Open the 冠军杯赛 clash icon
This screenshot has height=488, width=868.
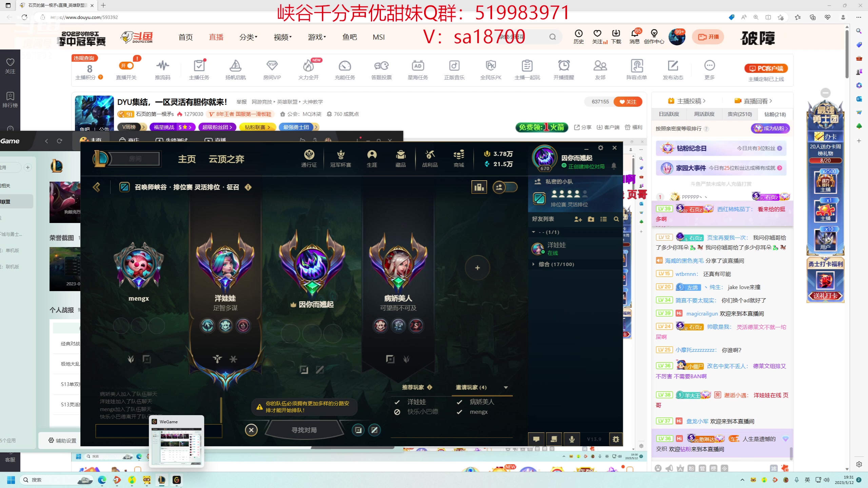click(340, 159)
